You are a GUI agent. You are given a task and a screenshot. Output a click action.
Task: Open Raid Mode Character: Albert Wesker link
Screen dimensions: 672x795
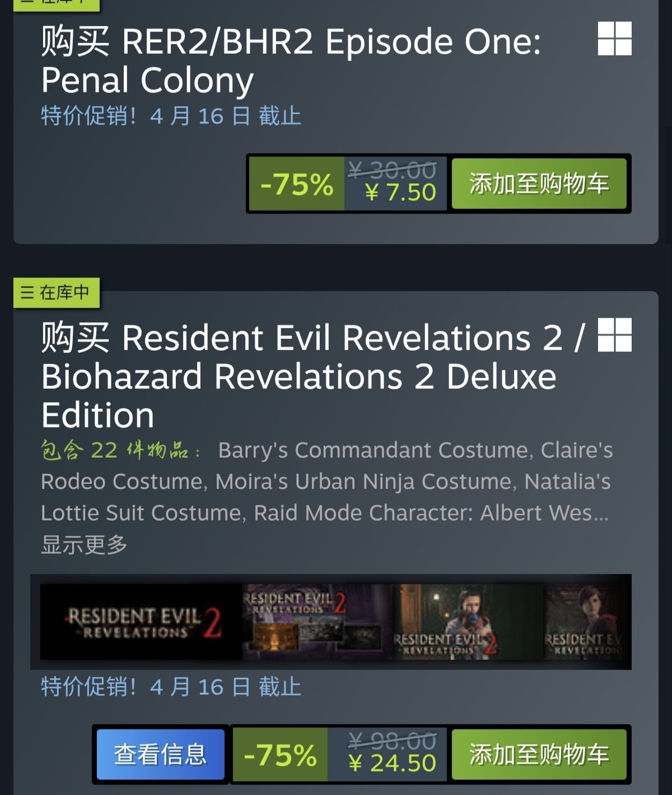pos(431,513)
